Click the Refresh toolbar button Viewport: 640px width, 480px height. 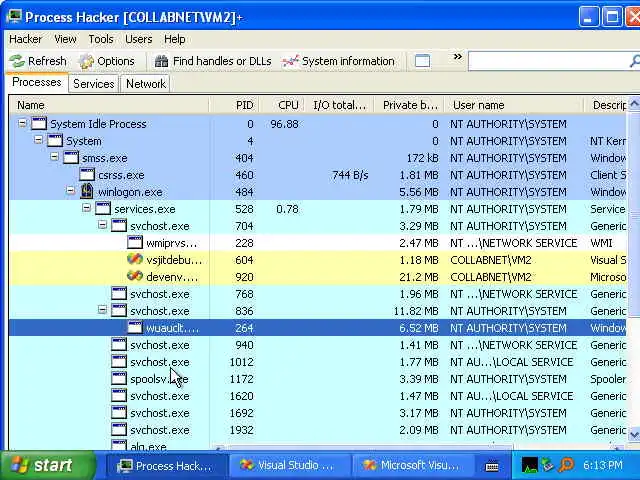[38, 61]
